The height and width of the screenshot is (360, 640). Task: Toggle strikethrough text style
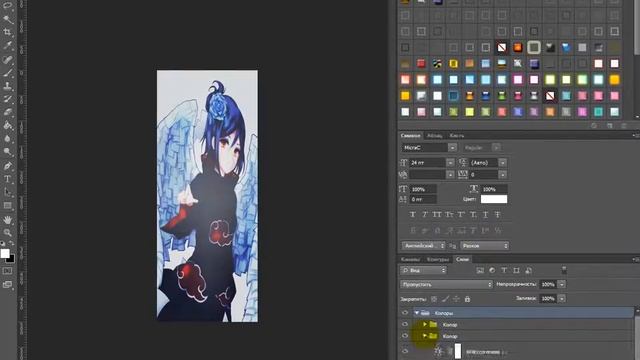(498, 214)
